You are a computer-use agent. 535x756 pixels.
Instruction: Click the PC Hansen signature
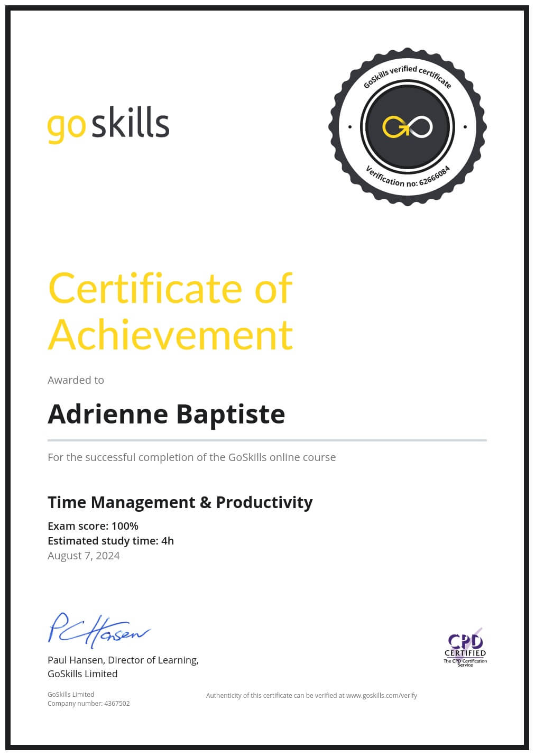coord(99,631)
